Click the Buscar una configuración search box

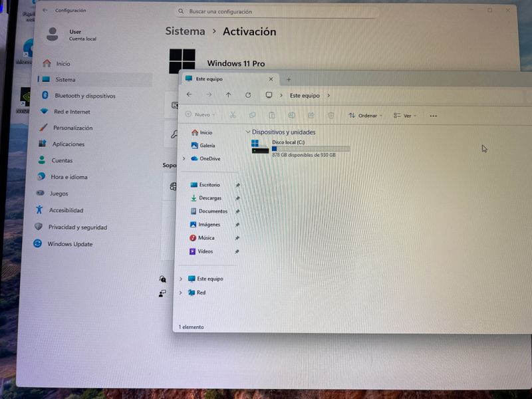pos(277,11)
